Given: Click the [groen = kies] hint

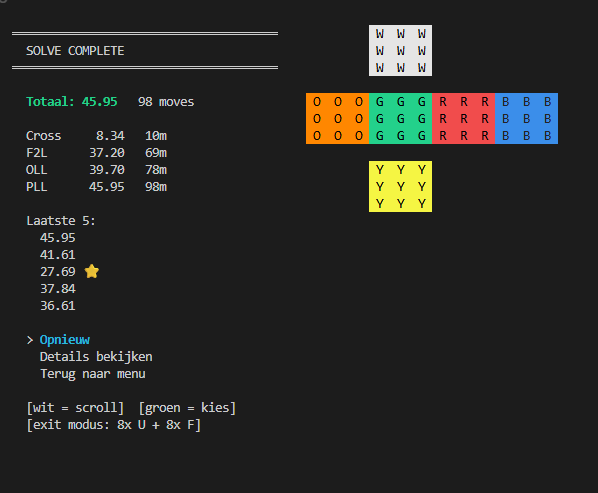Looking at the screenshot, I should point(187,408).
